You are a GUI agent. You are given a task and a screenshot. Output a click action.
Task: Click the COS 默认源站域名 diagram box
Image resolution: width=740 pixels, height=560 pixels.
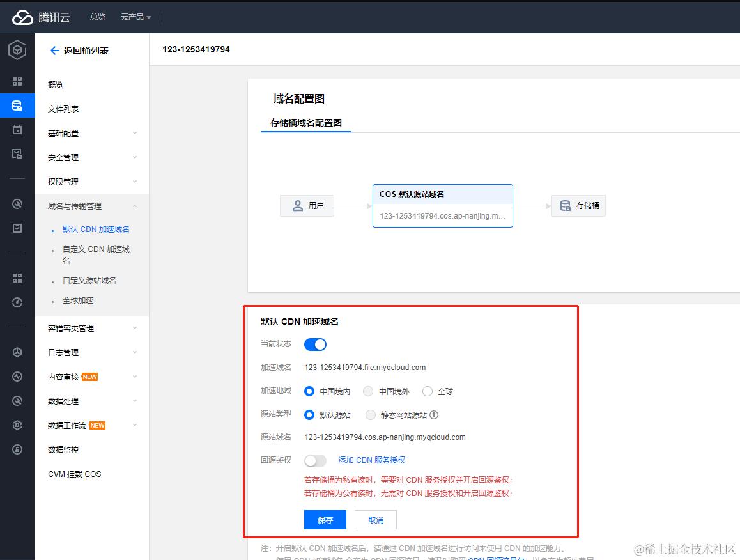point(443,206)
